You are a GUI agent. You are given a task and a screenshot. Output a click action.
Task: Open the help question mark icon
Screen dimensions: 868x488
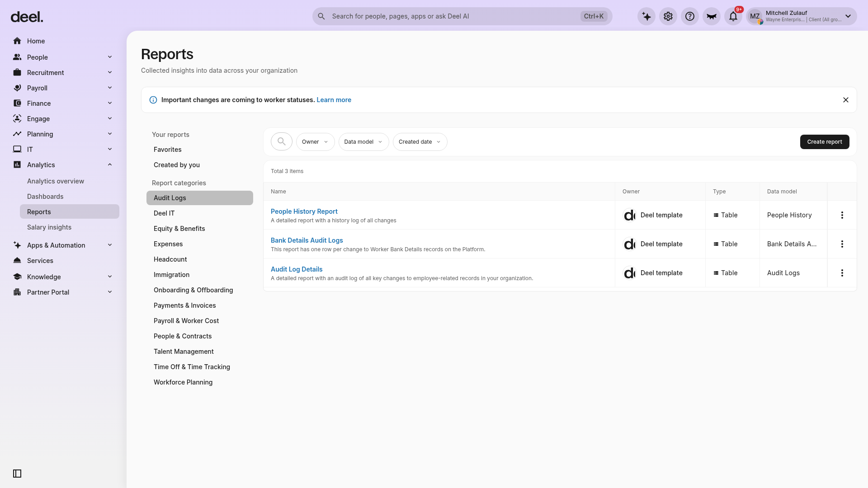[690, 16]
